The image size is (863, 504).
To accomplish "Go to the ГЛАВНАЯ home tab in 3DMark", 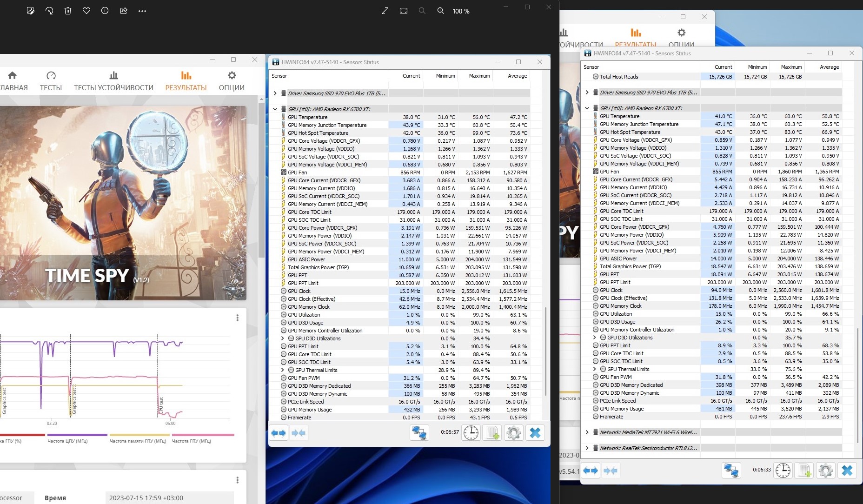I will [x=13, y=81].
